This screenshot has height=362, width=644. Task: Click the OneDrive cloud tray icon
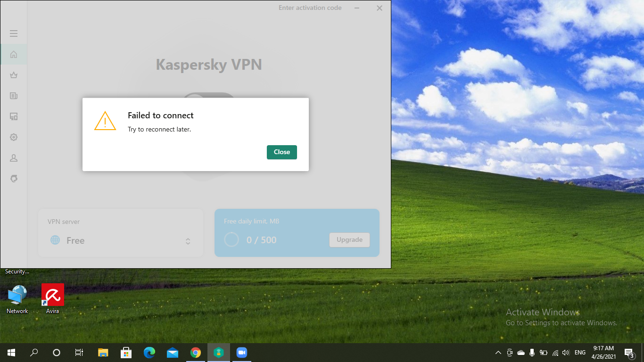[521, 353]
